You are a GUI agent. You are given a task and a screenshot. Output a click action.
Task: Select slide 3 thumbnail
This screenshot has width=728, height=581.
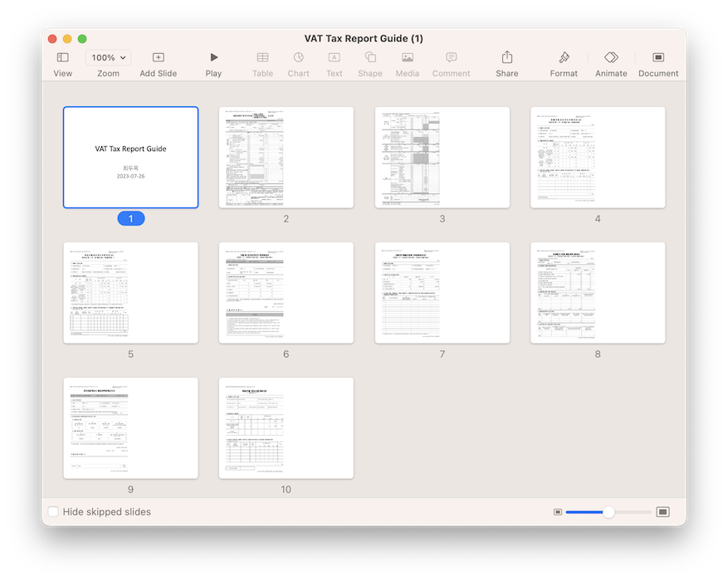(442, 158)
